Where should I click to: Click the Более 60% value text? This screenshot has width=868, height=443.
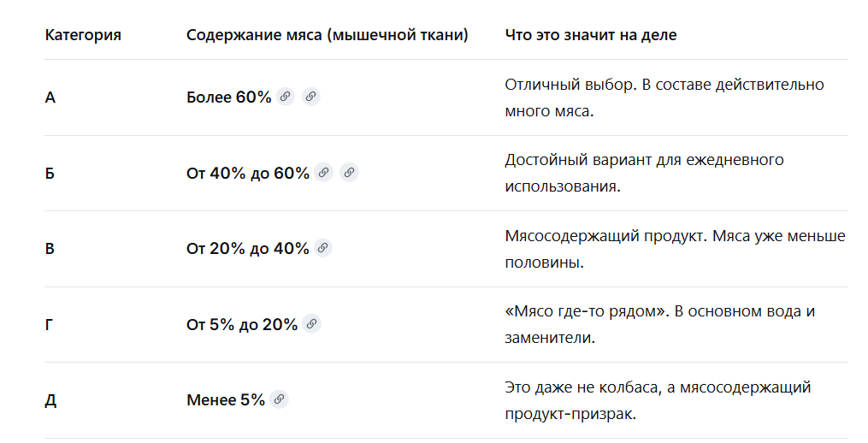tap(229, 97)
